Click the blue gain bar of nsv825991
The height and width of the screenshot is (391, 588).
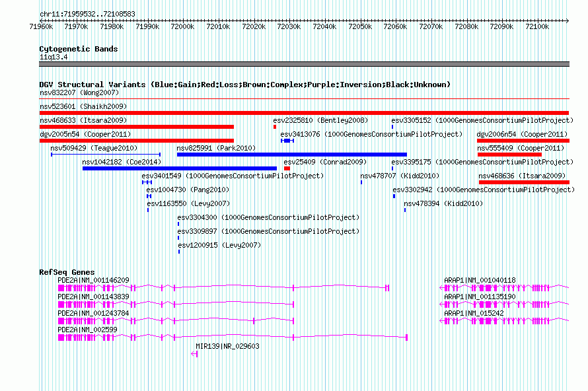click(292, 155)
